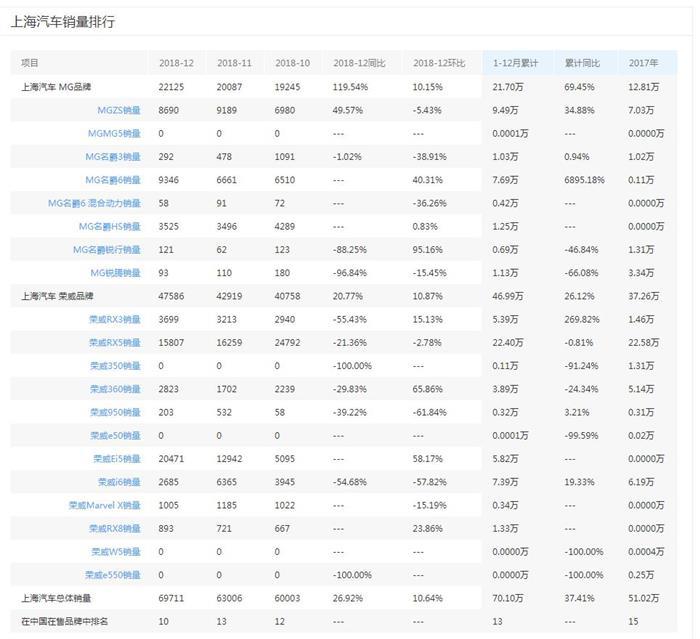This screenshot has width=700, height=639.
Task: Click the MG名爵3销量 link
Action: tap(112, 157)
